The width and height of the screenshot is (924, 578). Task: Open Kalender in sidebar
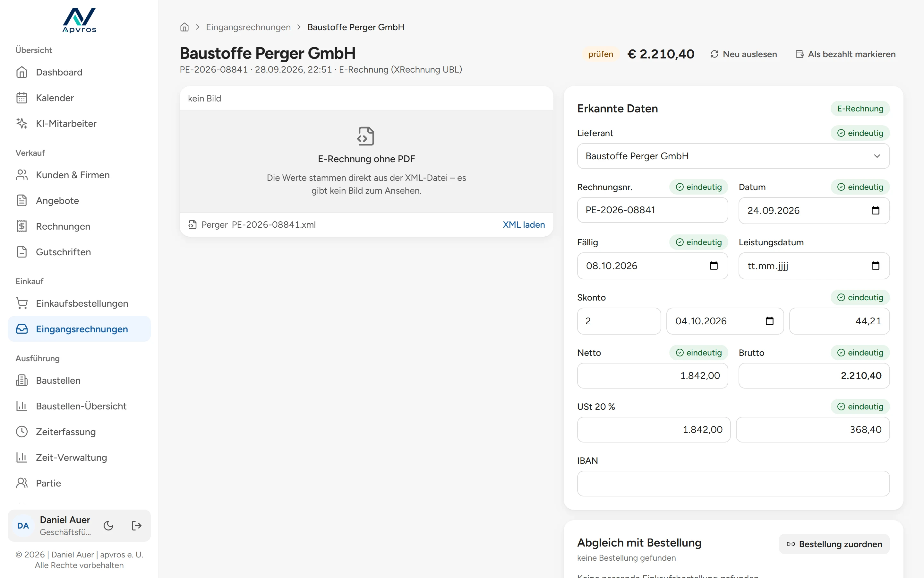click(80, 98)
